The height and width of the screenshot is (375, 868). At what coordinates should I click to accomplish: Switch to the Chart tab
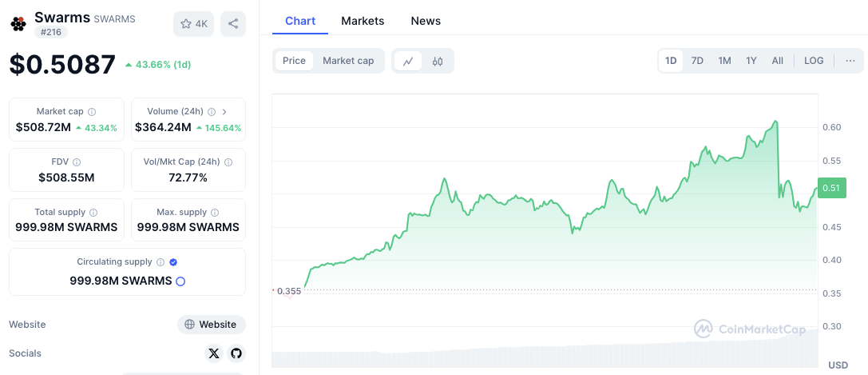pos(300,21)
